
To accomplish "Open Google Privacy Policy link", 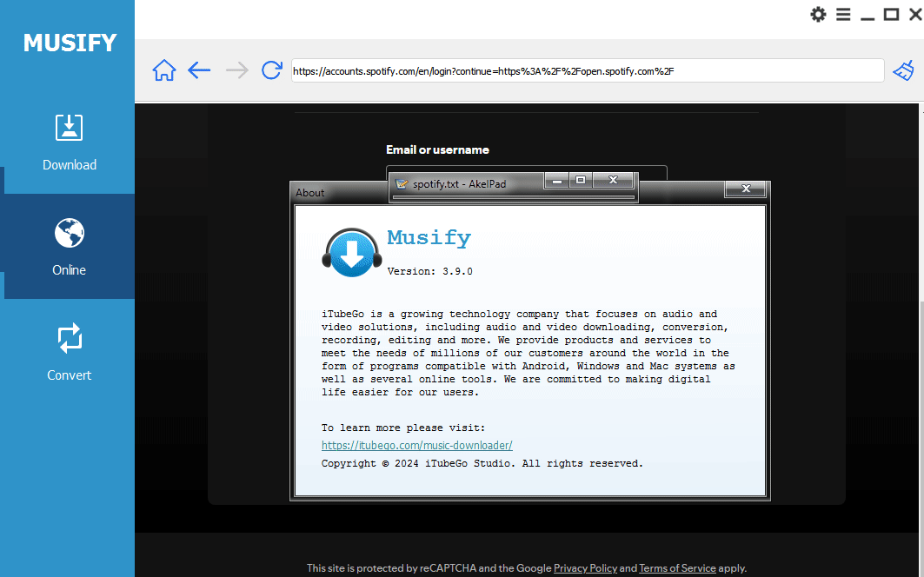I will pyautogui.click(x=585, y=568).
